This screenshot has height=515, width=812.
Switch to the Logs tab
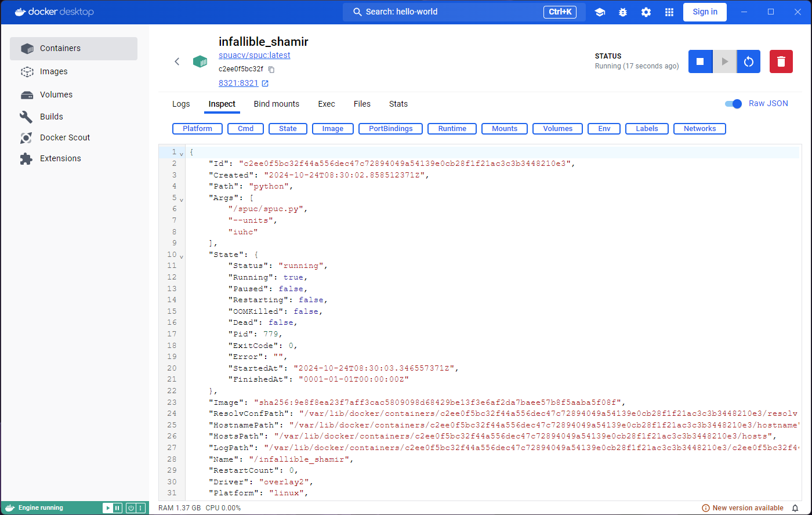tap(181, 104)
